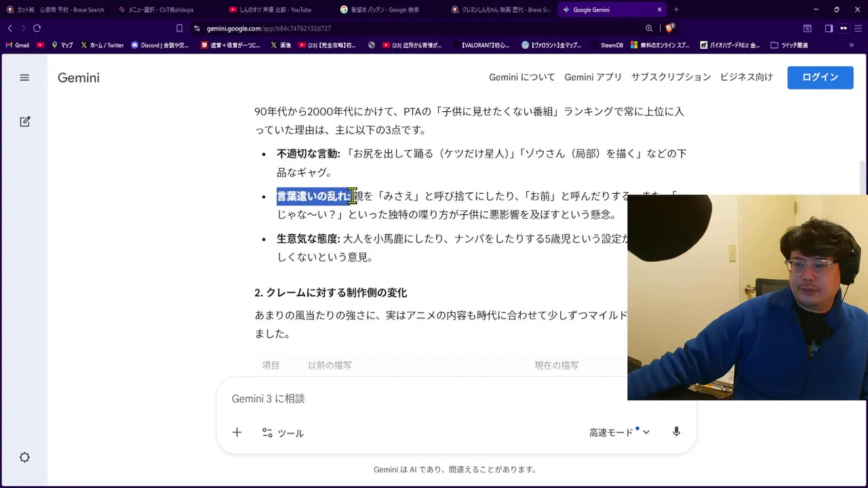Click the microphone voice input icon

[676, 432]
